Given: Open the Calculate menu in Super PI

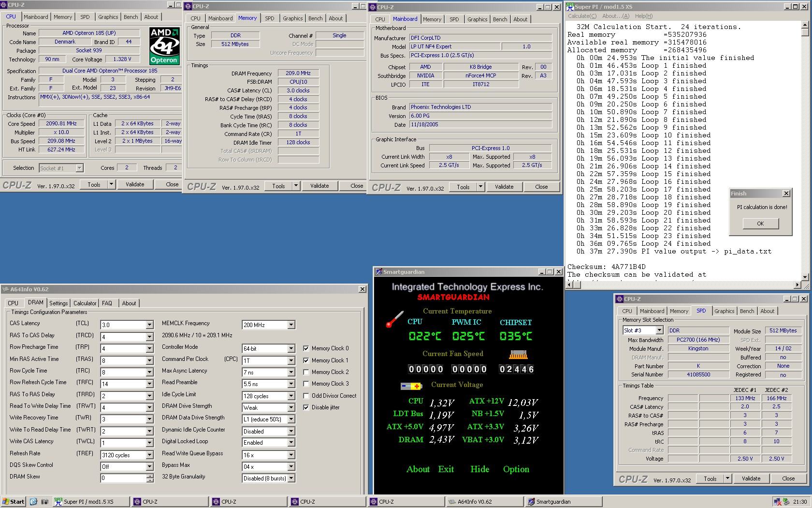Looking at the screenshot, I should pyautogui.click(x=582, y=16).
